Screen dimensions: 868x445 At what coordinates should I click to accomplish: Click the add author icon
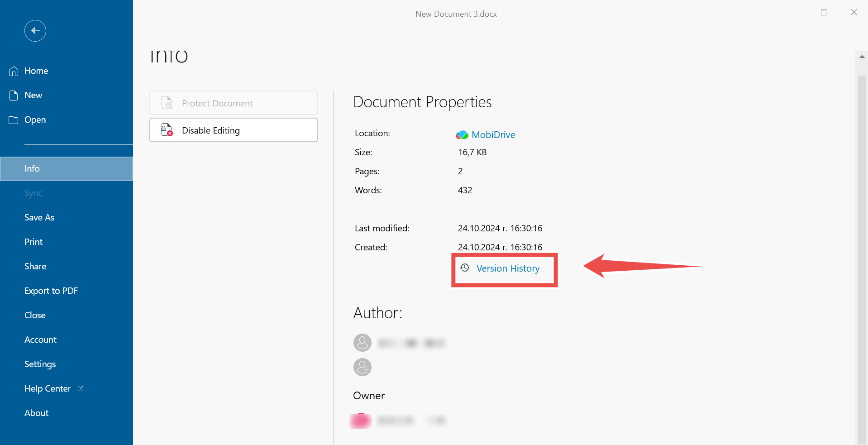tap(362, 367)
